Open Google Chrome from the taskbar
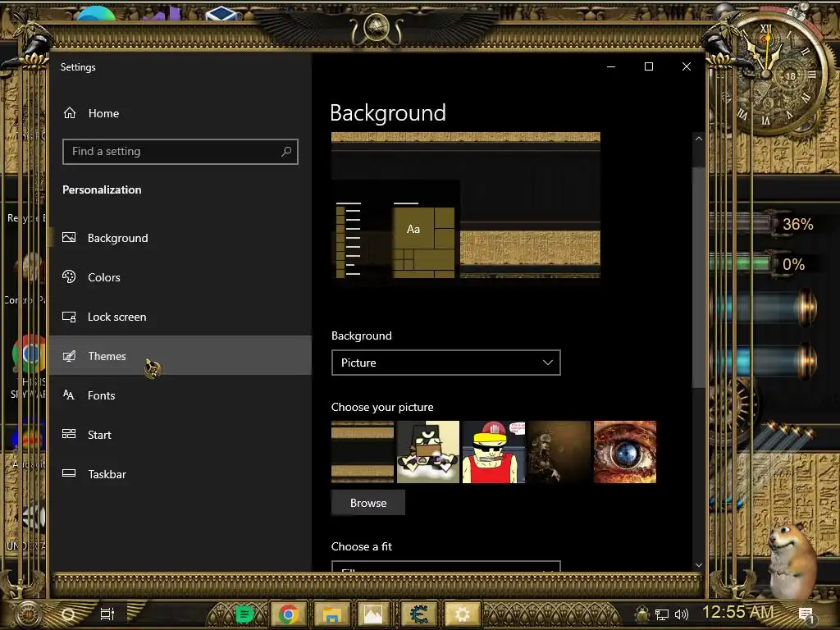840x630 pixels. (288, 614)
